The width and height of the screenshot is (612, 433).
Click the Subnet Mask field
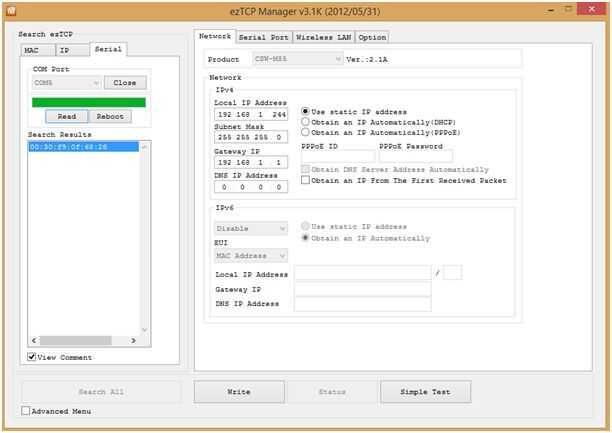tap(251, 137)
